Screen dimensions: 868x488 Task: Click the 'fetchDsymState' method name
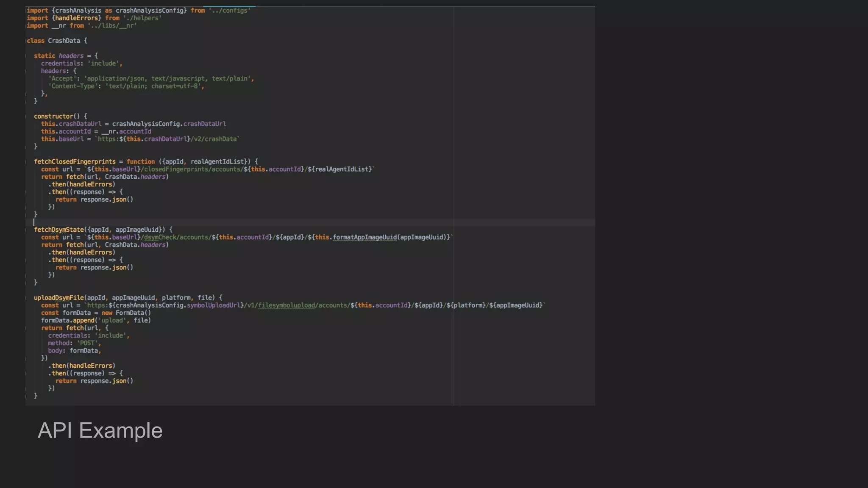(59, 230)
